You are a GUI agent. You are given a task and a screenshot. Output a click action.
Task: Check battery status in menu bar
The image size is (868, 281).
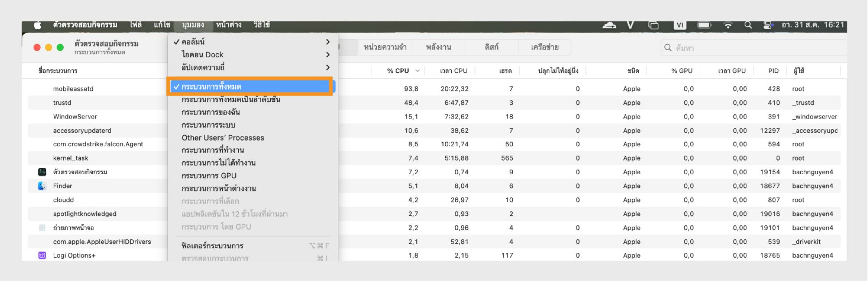pyautogui.click(x=704, y=25)
